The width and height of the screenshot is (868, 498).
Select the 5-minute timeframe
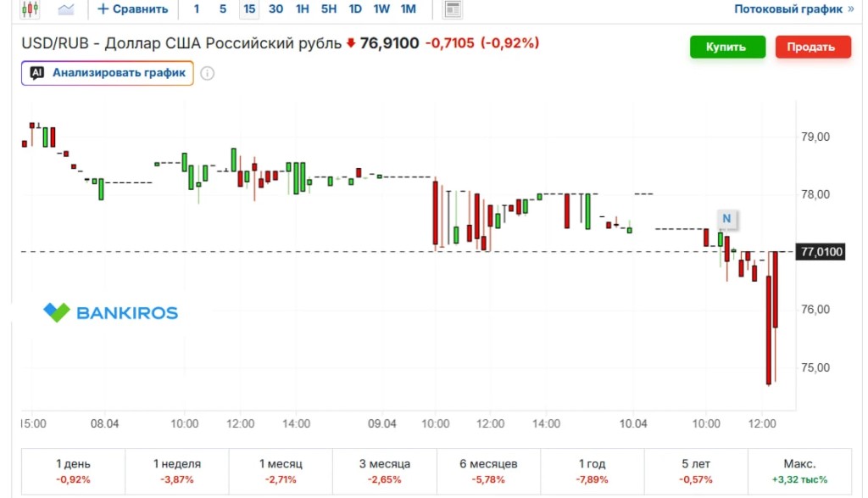(223, 9)
